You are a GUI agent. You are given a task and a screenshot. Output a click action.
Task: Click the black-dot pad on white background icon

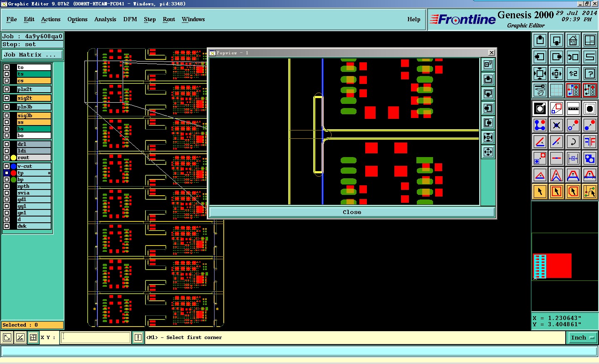(x=590, y=108)
